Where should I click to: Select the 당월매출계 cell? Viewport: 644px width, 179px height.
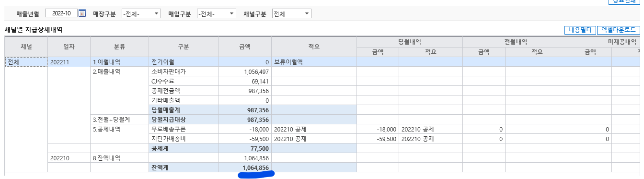click(x=184, y=110)
